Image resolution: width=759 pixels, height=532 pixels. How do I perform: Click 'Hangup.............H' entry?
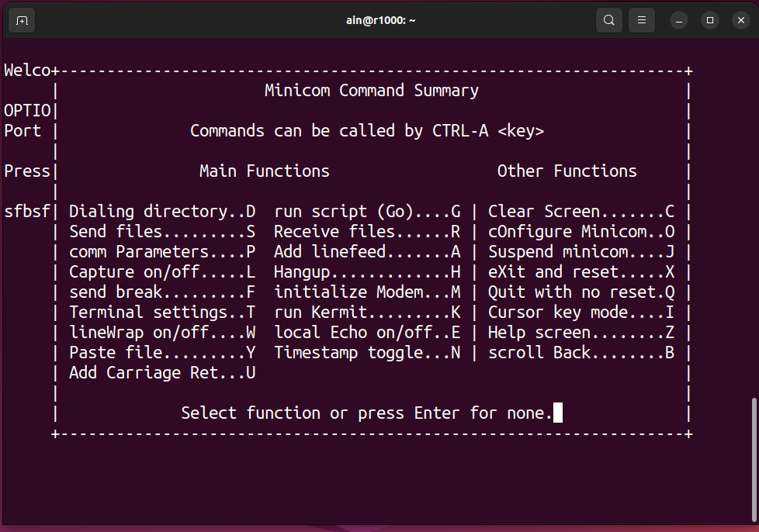[x=367, y=272]
